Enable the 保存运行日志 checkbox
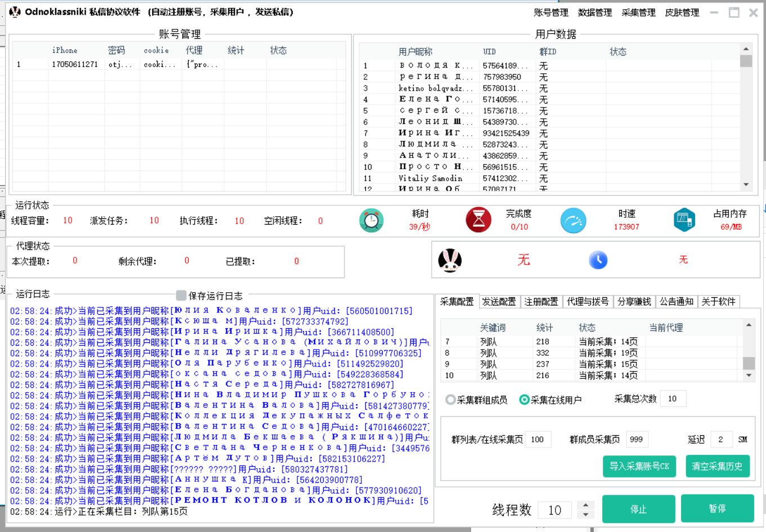The height and width of the screenshot is (532, 766). tap(181, 296)
